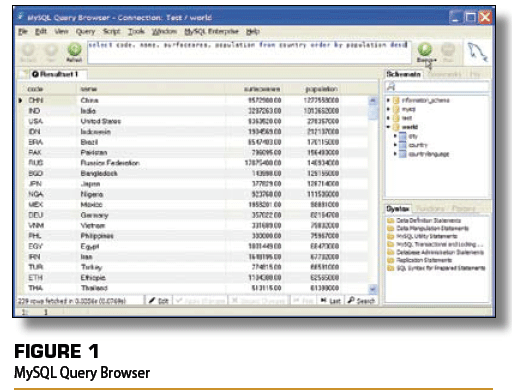The width and height of the screenshot is (512, 390).
Task: Expand the mysql schema node
Action: pos(388,109)
